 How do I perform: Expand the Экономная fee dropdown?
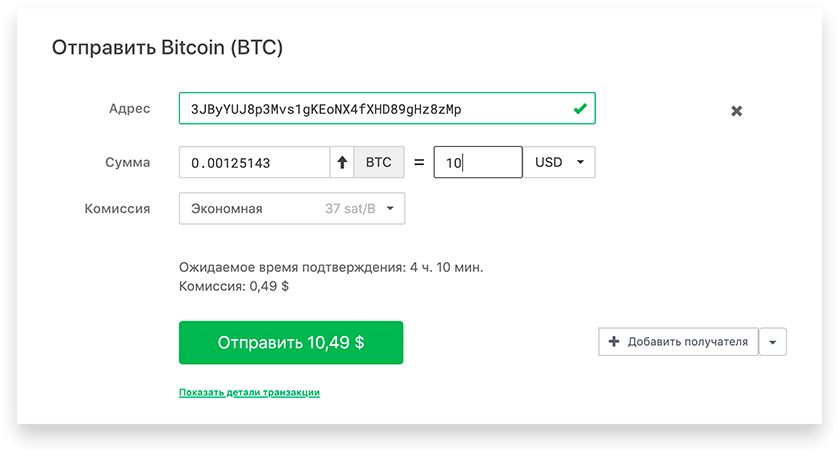pos(292,209)
